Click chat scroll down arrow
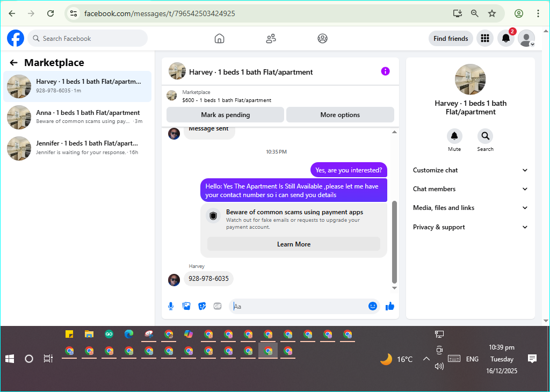550x392 pixels. point(394,288)
